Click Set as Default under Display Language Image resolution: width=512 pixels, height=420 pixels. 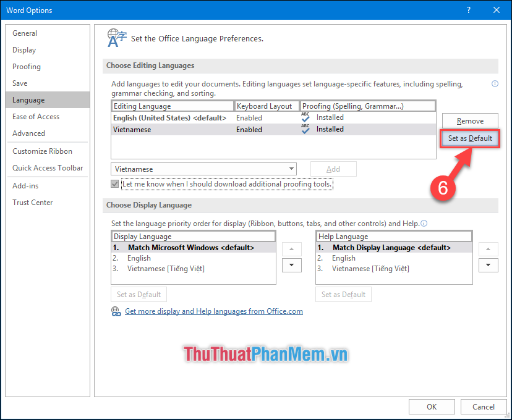click(x=139, y=295)
